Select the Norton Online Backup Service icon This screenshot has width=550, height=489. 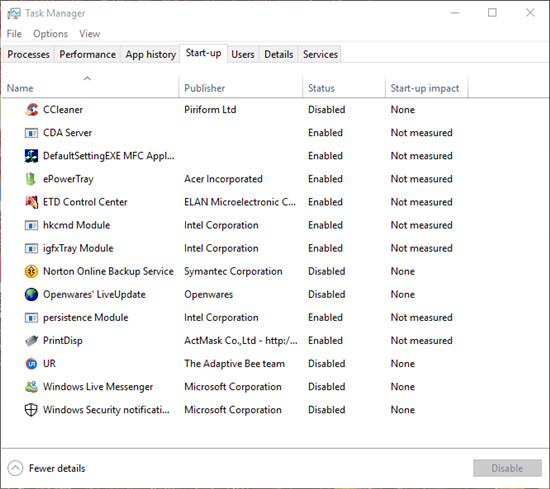click(x=31, y=271)
